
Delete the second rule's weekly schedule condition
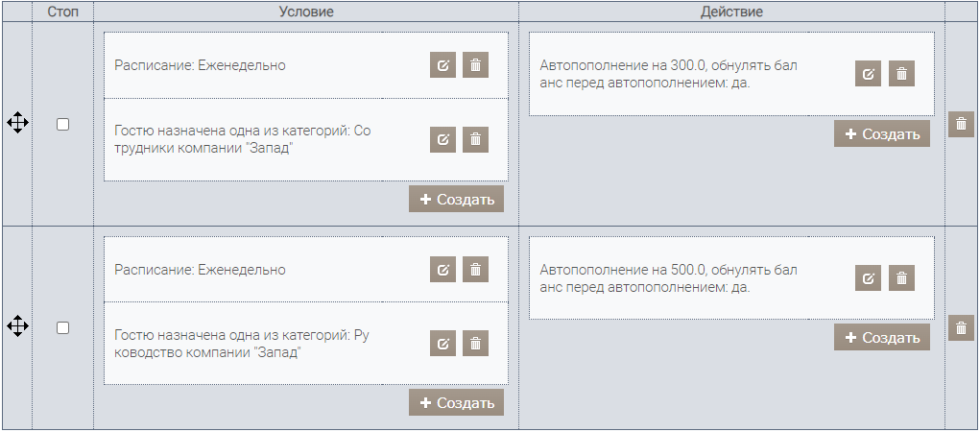[475, 270]
